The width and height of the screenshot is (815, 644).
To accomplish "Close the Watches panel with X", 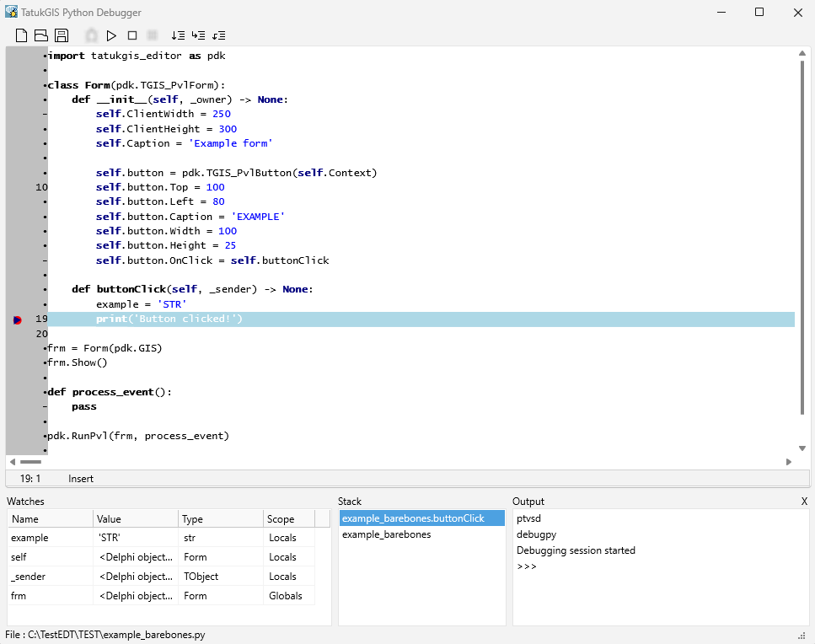I will pos(806,501).
